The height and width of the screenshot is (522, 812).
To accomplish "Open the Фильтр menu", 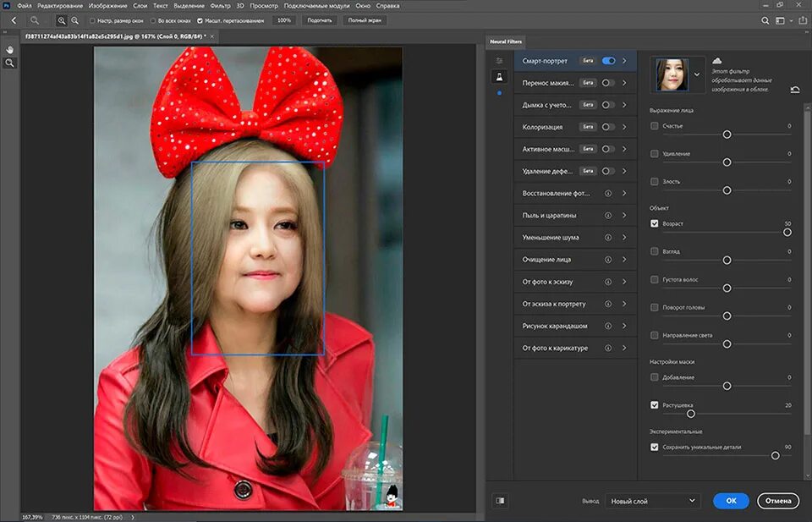I will (x=219, y=5).
